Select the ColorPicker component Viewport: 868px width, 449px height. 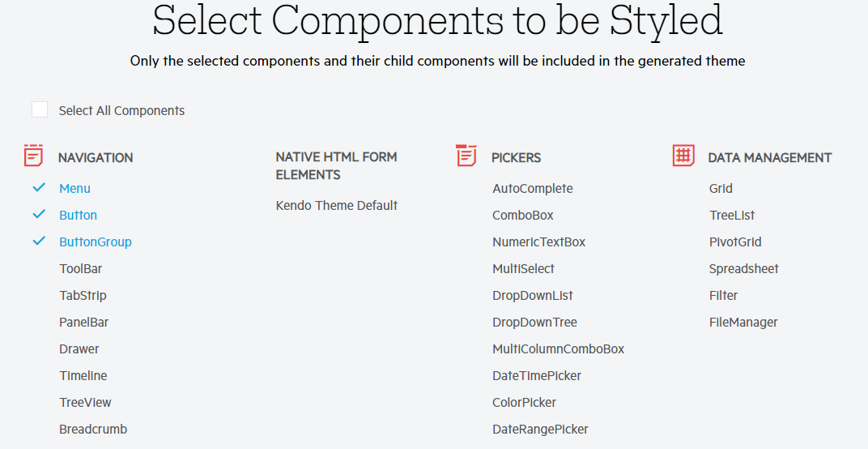524,403
